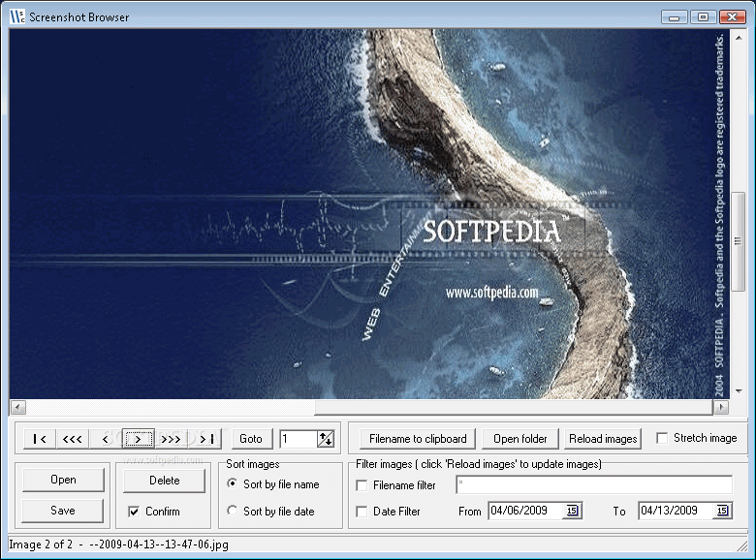Screen dimensions: 756x560
Task: Click the Open folder button
Action: click(520, 439)
